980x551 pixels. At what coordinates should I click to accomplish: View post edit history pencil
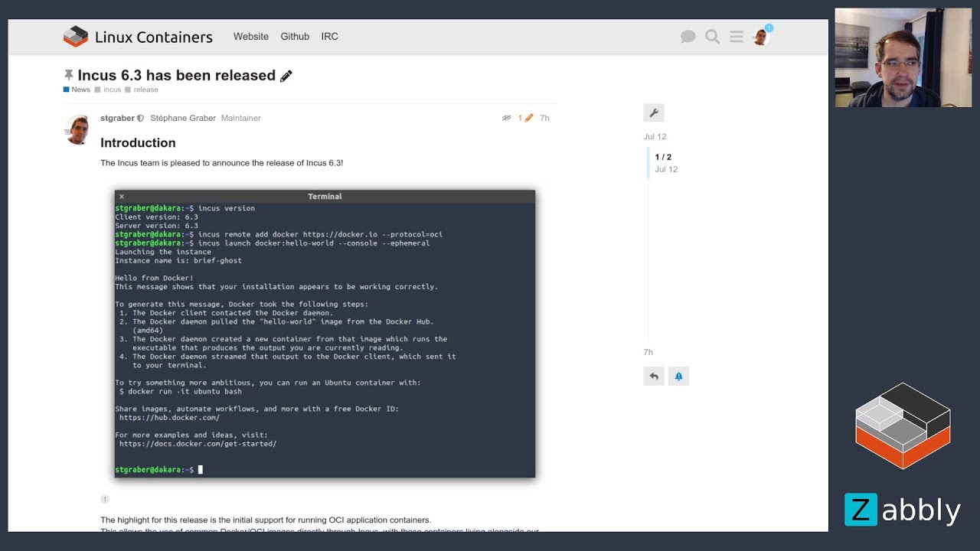pyautogui.click(x=525, y=118)
